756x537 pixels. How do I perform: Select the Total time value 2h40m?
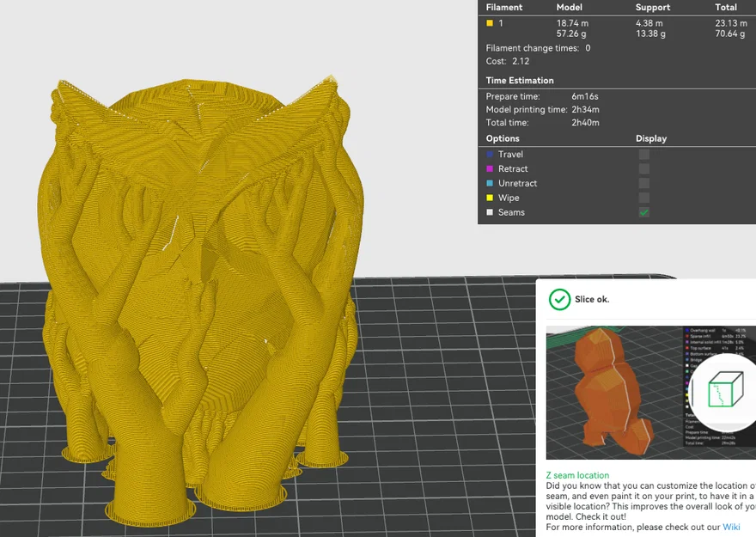tap(585, 123)
